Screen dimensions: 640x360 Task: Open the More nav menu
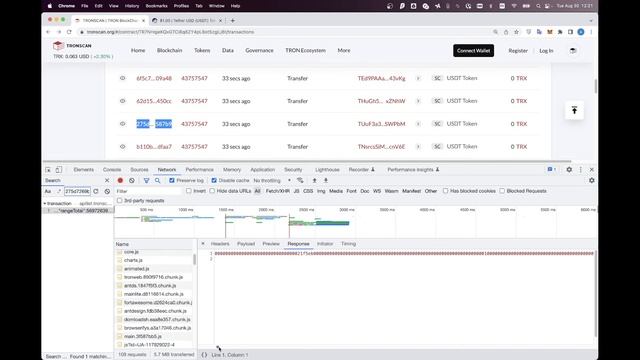(344, 50)
